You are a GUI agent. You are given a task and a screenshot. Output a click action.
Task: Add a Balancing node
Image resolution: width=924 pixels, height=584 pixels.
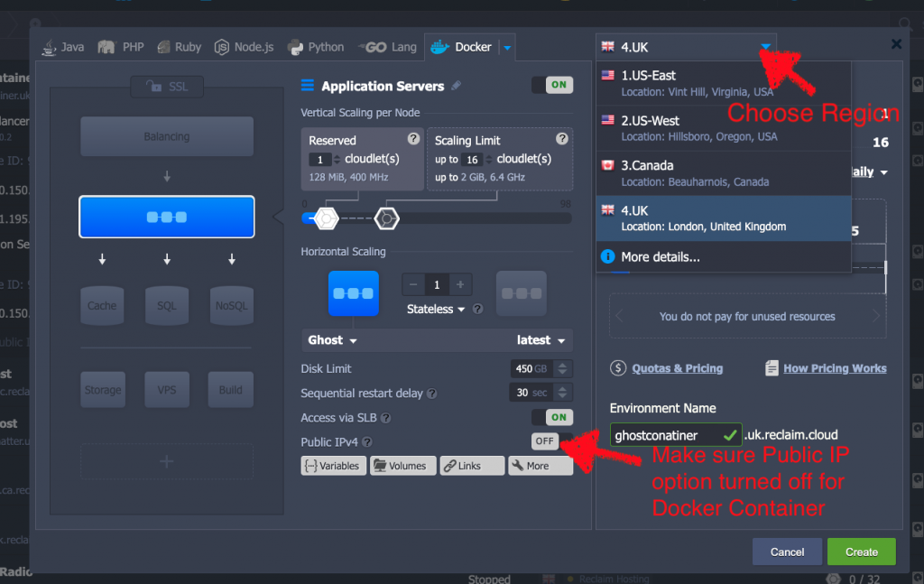coord(167,136)
